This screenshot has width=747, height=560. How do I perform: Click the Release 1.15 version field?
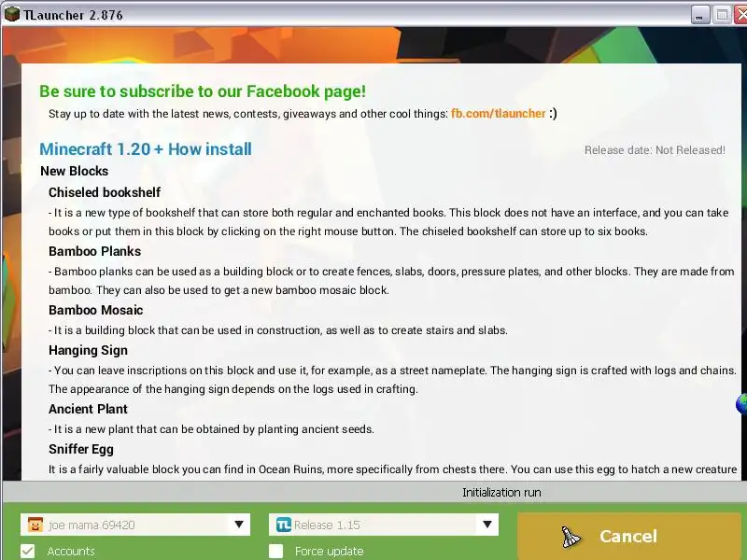[384, 525]
